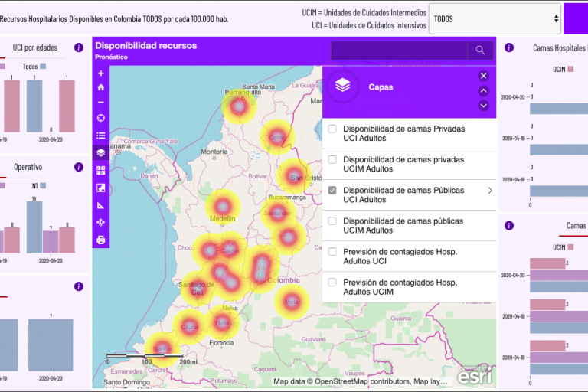Click into the map search field
Viewport: 588px width, 392px height.
pyautogui.click(x=399, y=51)
